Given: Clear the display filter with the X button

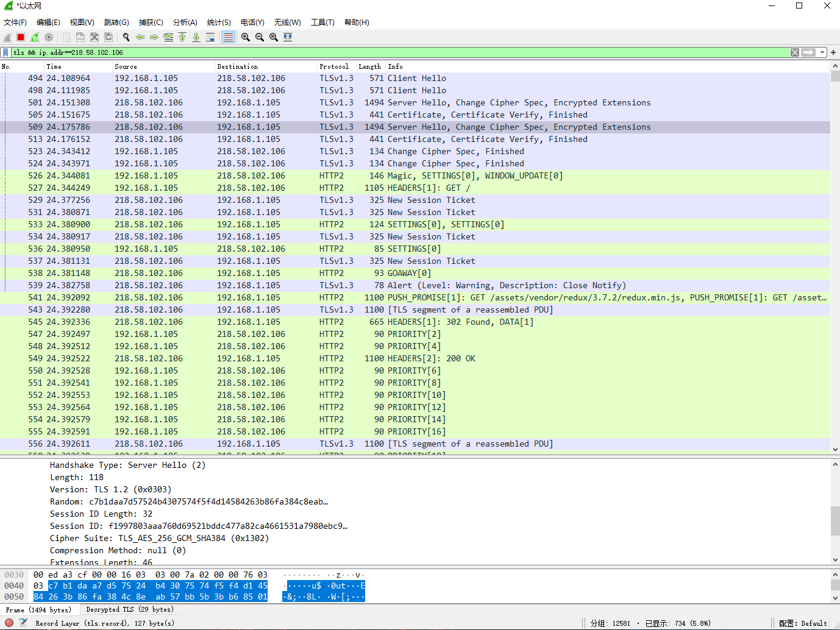Looking at the screenshot, I should (794, 52).
